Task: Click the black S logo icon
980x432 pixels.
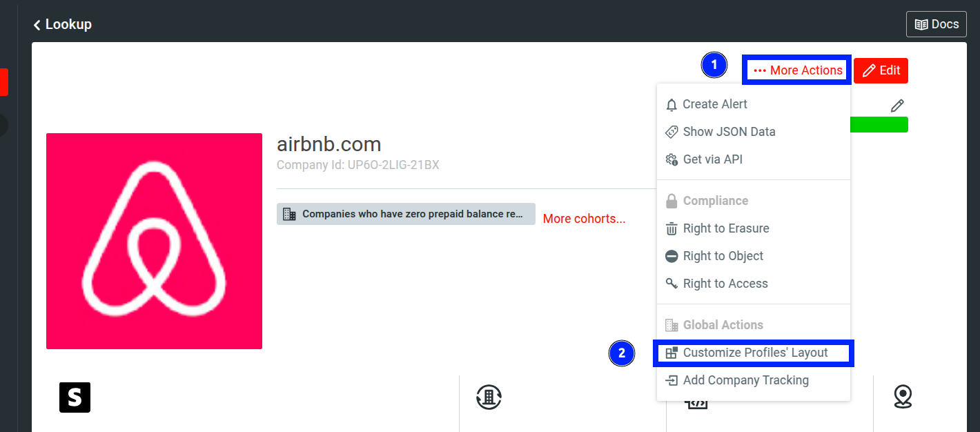Action: click(74, 397)
